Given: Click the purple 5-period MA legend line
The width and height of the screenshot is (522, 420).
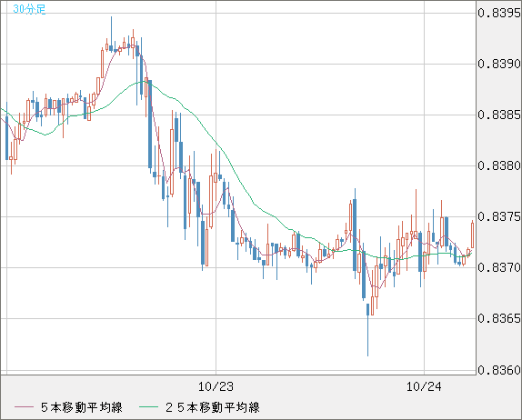Looking at the screenshot, I should [24, 407].
